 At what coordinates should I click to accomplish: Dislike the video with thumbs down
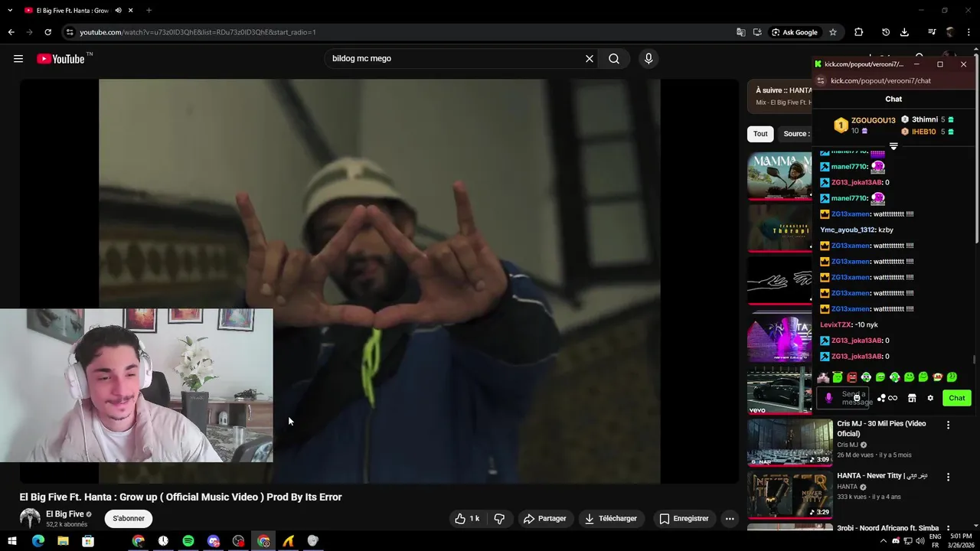[x=499, y=519]
